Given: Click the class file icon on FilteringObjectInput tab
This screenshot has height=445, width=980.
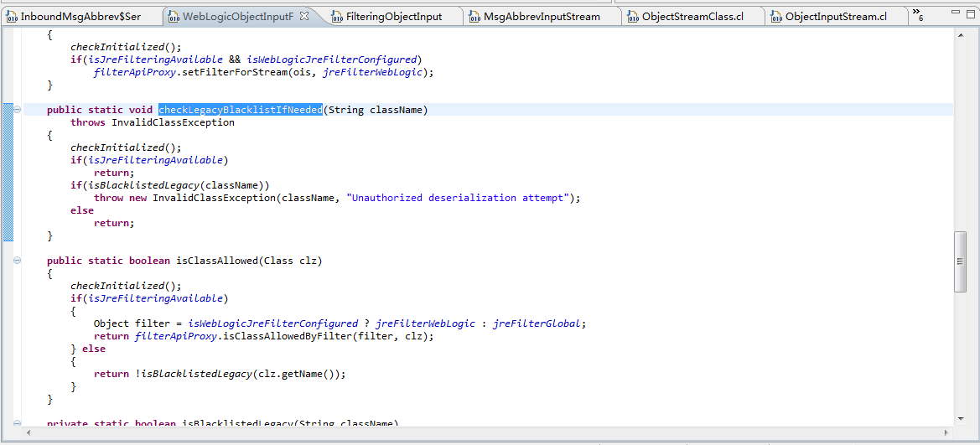Looking at the screenshot, I should tap(337, 17).
